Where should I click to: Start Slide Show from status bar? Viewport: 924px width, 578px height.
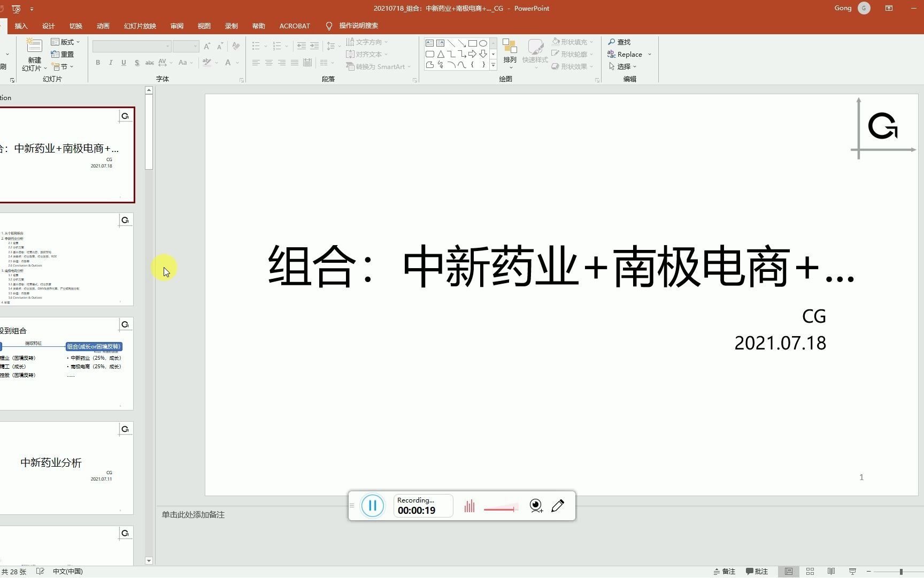point(852,572)
